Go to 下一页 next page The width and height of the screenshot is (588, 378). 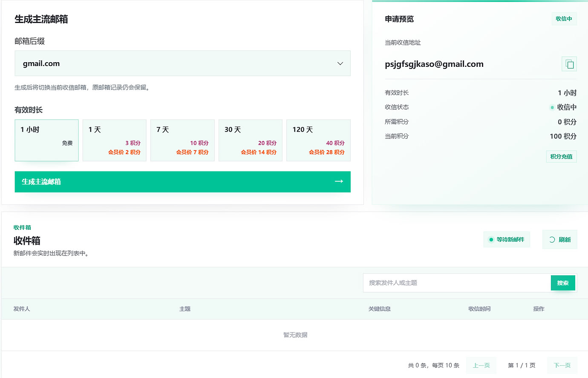pos(562,365)
